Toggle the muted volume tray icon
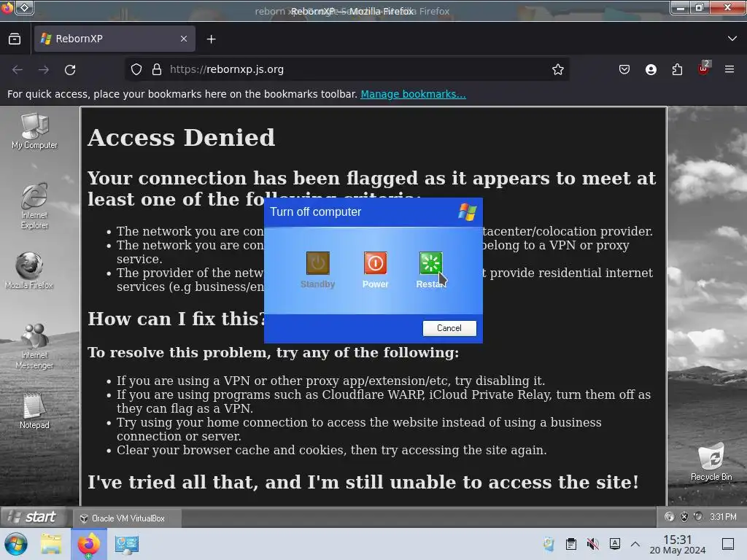Viewport: 747px width, 560px height. [592, 544]
